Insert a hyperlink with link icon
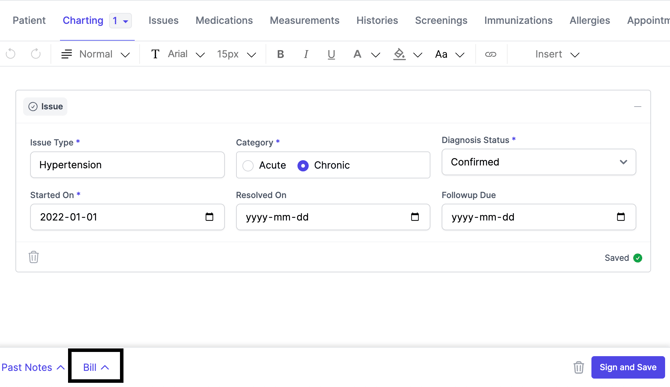The image size is (670, 387). point(491,54)
